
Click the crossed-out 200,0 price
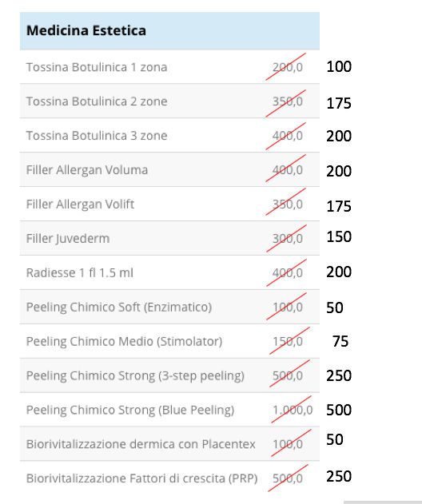288,67
